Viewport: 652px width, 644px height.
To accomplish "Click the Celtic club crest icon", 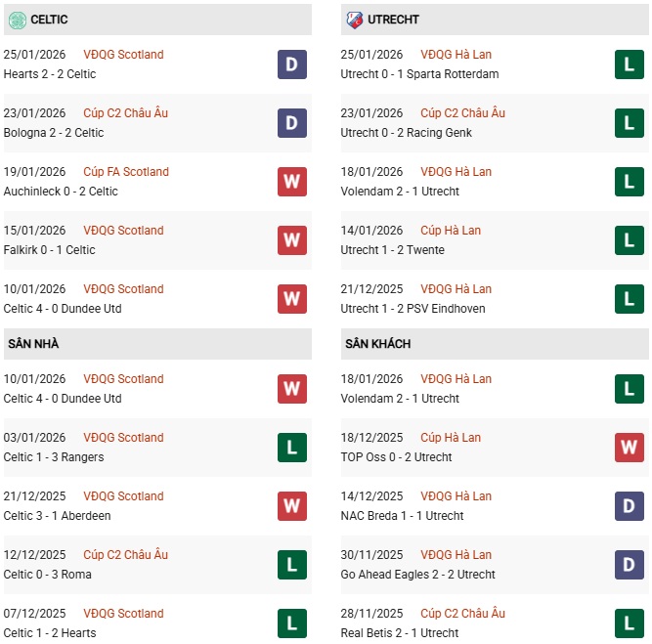I will [17, 20].
